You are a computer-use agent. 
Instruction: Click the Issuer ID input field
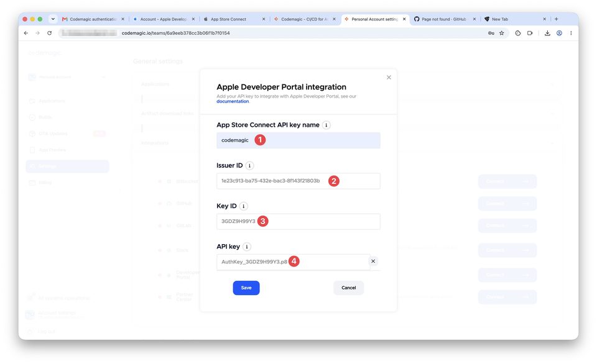click(x=298, y=181)
